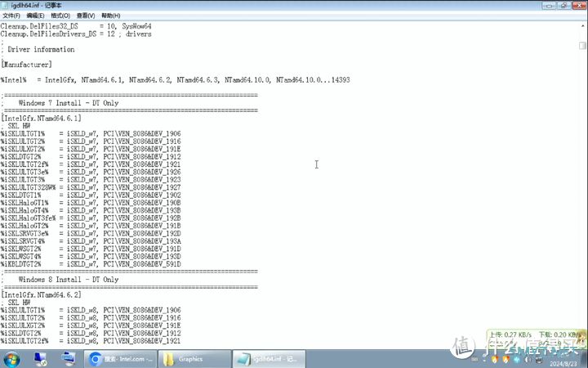Screen dimensions: 588x368
Task: Click the vertical scrollbar thumb
Action: [x=582, y=46]
